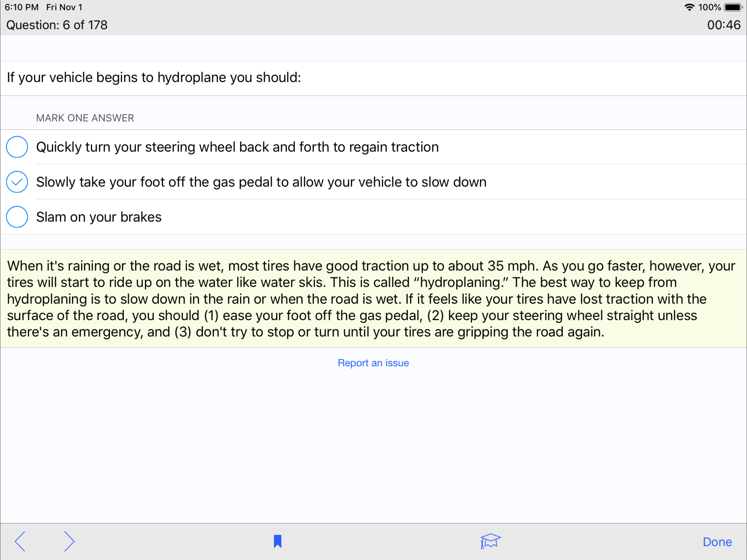Image resolution: width=747 pixels, height=560 pixels.
Task: Open the Report an issue link
Action: [x=373, y=363]
